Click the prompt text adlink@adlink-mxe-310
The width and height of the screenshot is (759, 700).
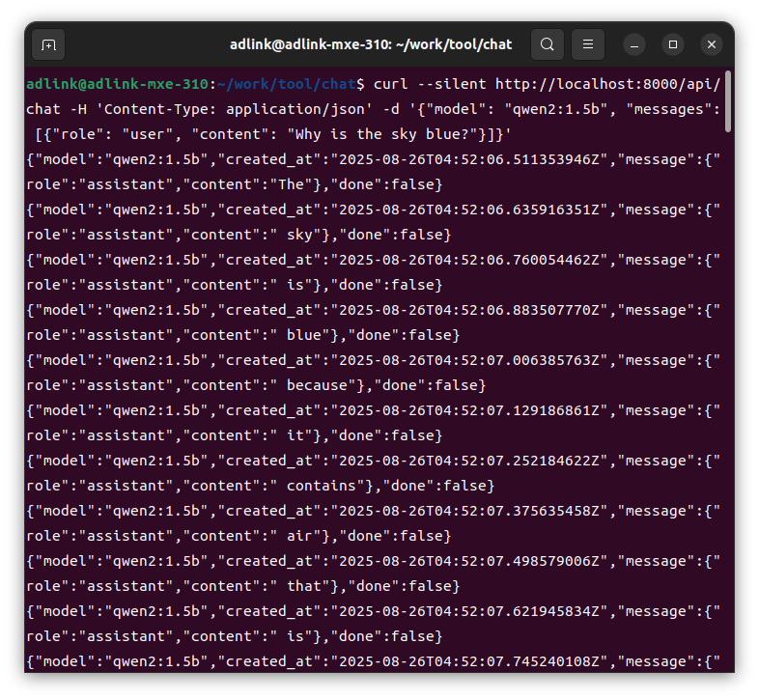[117, 84]
